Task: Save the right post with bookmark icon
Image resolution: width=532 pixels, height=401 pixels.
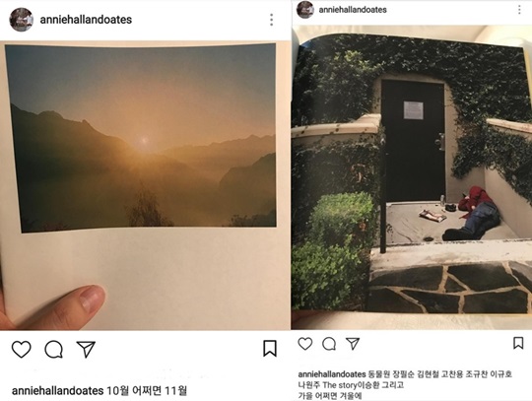Action: [x=518, y=343]
